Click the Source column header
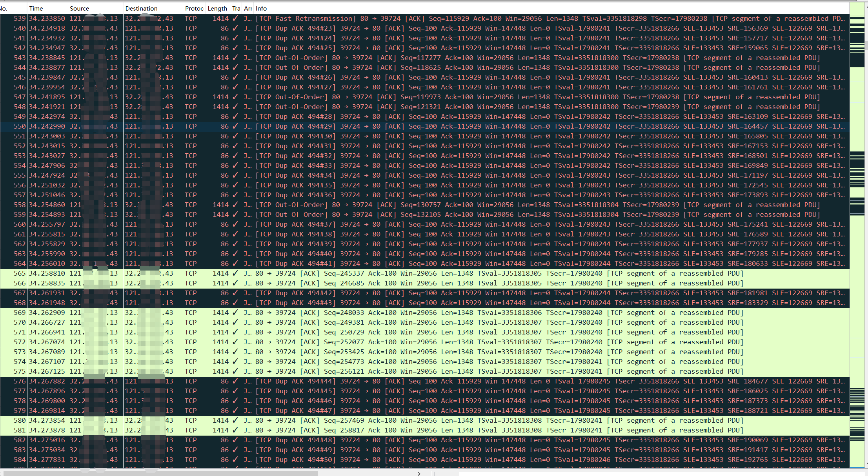Screen dimensions: 868x476 click(x=79, y=8)
